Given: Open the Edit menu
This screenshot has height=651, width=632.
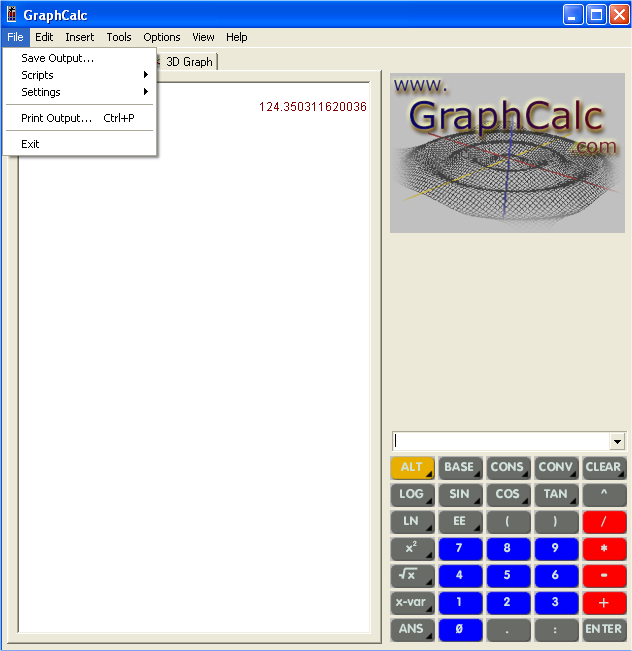Looking at the screenshot, I should (x=44, y=37).
